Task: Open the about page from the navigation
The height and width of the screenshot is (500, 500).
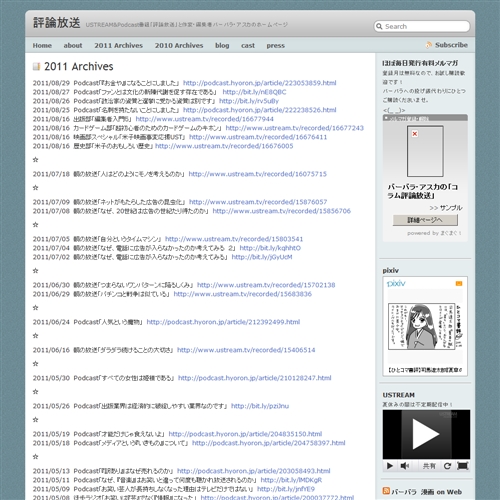Action: [73, 45]
